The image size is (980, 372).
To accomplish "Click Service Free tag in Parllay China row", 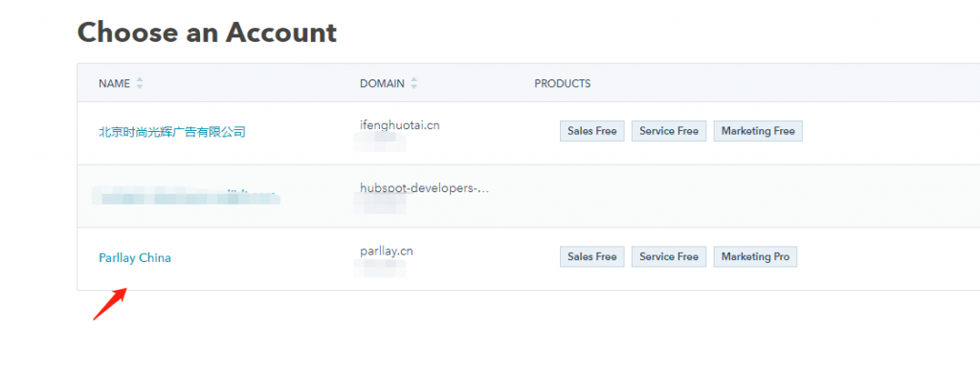I will 669,256.
